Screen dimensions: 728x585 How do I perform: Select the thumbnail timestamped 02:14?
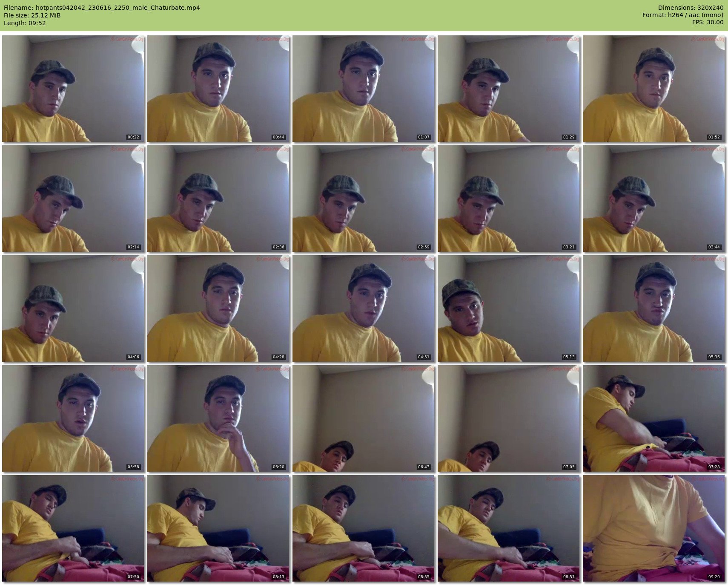73,199
